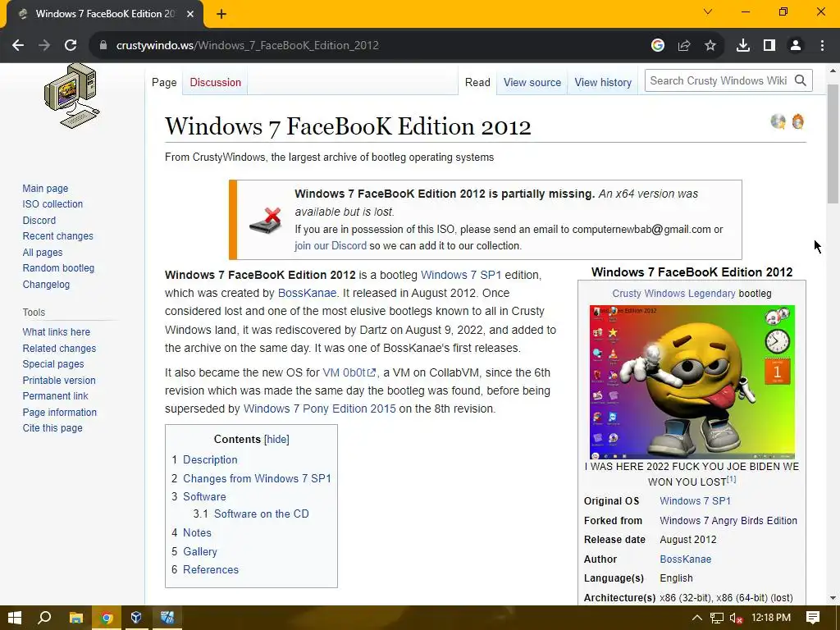Image resolution: width=840 pixels, height=630 pixels.
Task: Open the Chrome downloads icon
Action: click(x=743, y=46)
